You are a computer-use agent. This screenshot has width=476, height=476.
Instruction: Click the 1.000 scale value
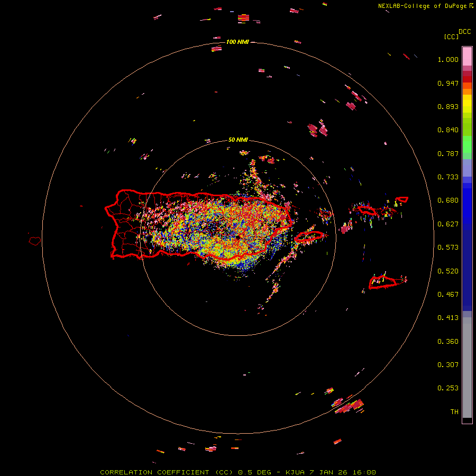(x=448, y=59)
